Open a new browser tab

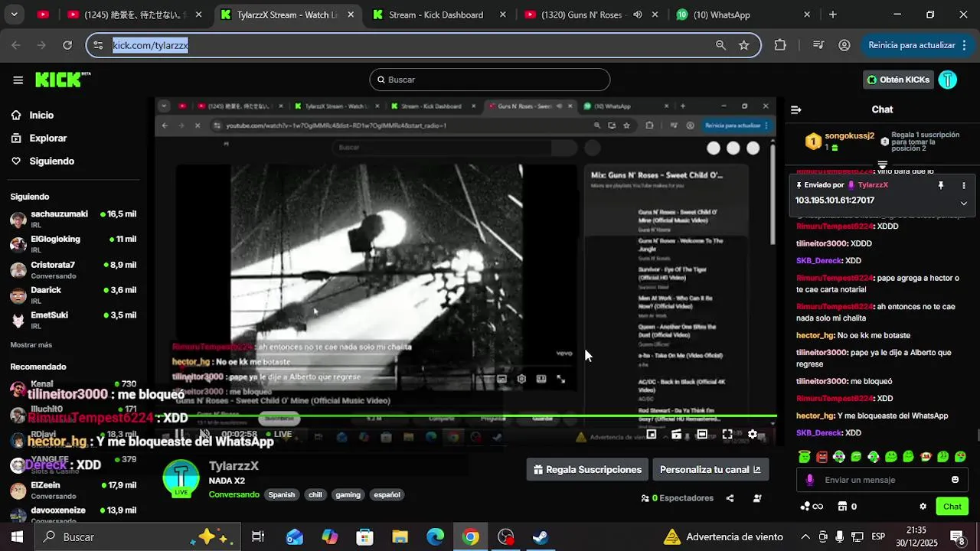tap(833, 15)
